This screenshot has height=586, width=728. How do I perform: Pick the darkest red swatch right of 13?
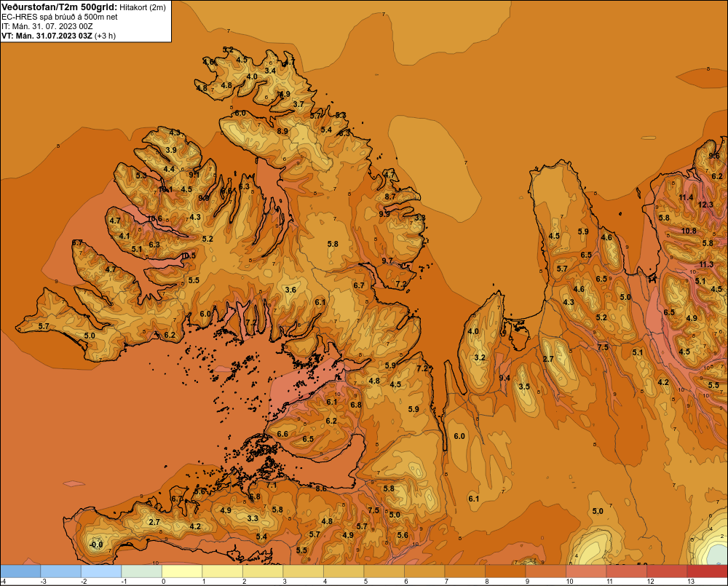(707, 571)
